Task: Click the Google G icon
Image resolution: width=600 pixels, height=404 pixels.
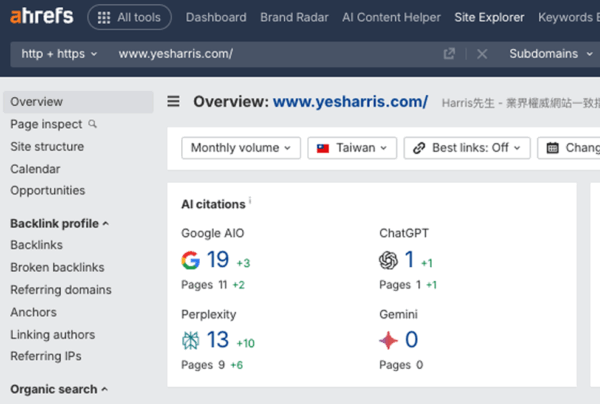Action: pos(191,260)
